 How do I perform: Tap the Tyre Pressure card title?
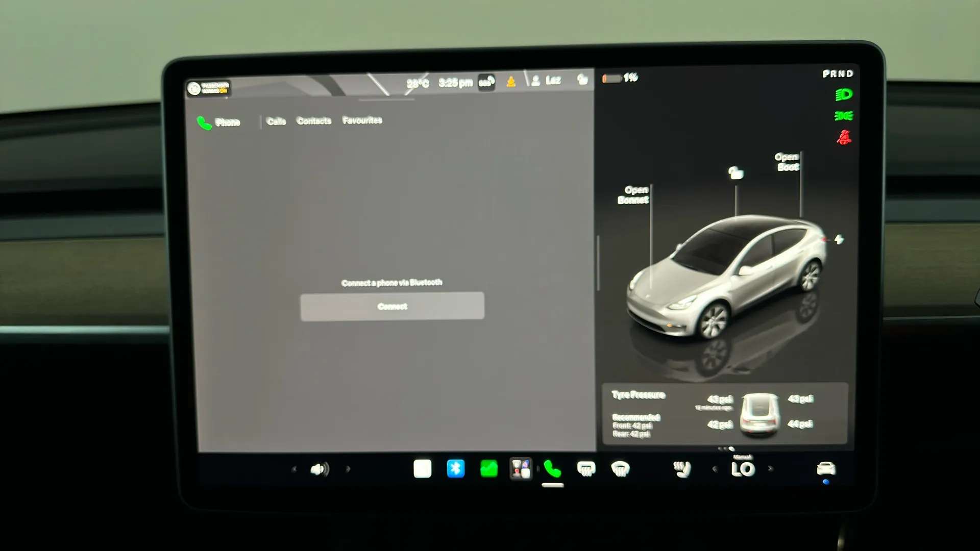coord(639,395)
